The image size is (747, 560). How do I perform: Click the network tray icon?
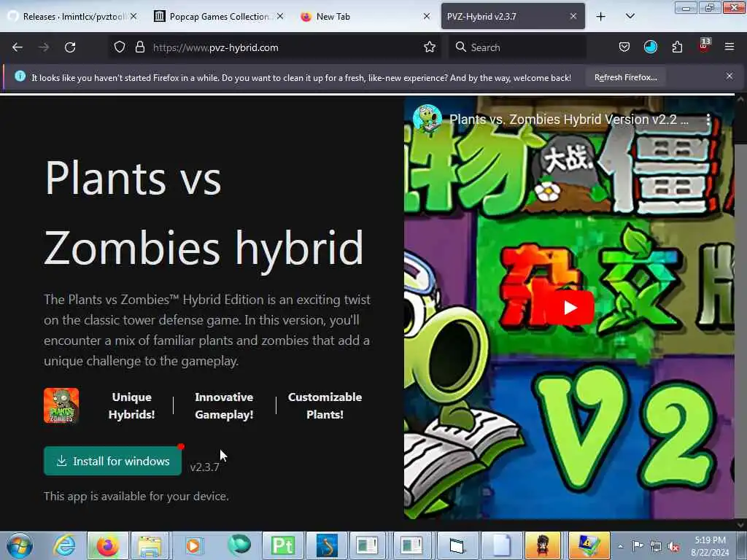(656, 547)
